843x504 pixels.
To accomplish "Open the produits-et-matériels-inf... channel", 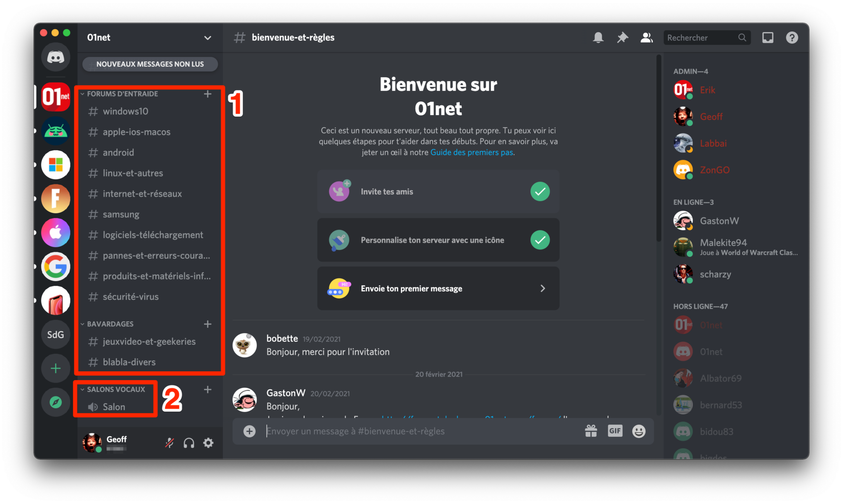I will [150, 277].
